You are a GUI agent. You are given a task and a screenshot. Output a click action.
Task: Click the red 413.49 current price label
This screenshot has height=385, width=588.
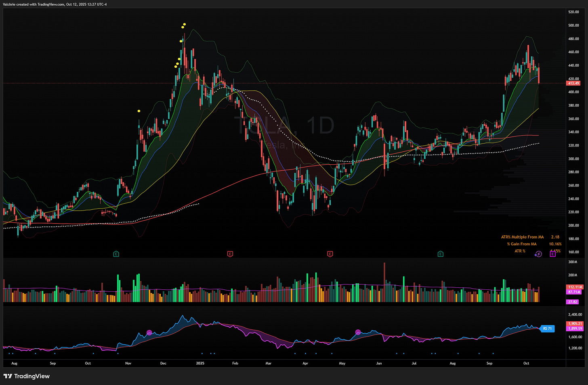point(573,83)
